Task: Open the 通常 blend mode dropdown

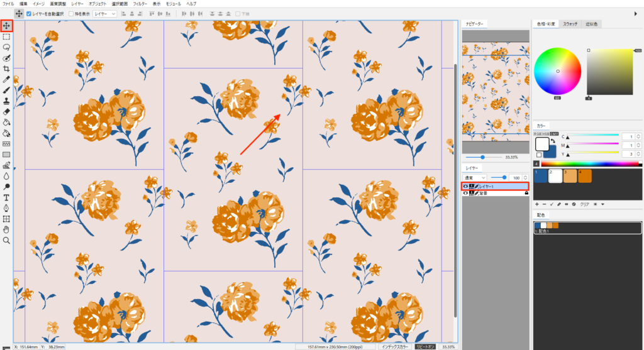Action: [x=475, y=178]
